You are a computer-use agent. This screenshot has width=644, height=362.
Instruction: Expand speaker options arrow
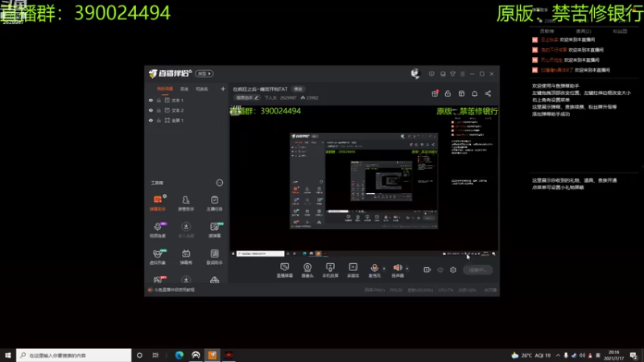(x=407, y=269)
